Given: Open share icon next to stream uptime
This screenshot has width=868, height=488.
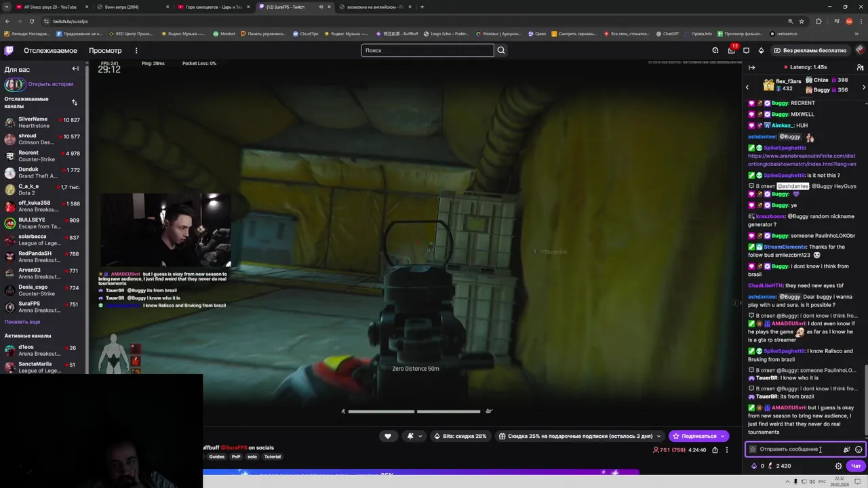Looking at the screenshot, I should [715, 449].
